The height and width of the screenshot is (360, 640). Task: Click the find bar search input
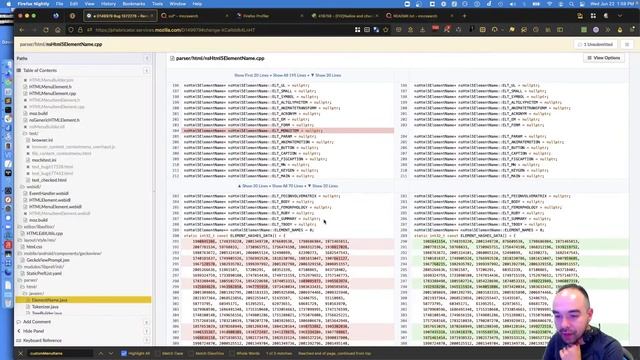[x=60, y=353]
